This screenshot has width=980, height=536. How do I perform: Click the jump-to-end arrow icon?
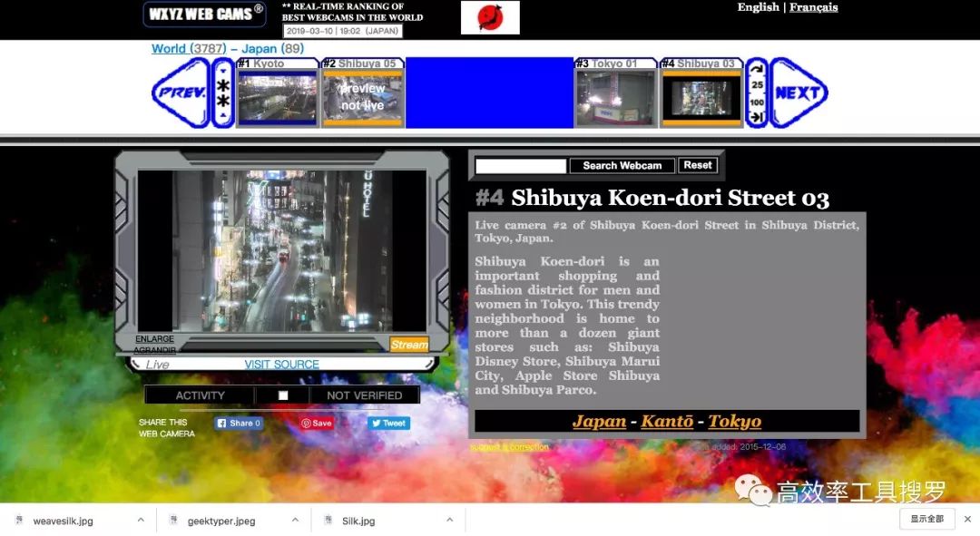757,117
